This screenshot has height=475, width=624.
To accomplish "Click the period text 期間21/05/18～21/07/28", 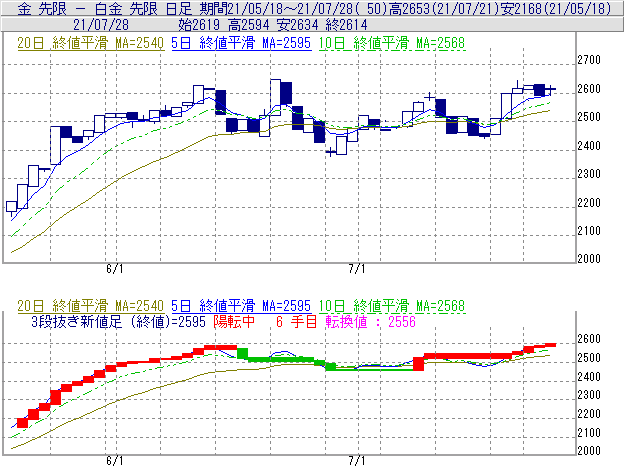I will 277,9.
